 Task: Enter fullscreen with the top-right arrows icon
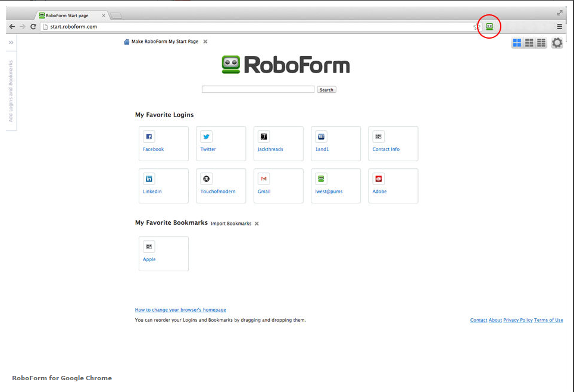click(560, 13)
